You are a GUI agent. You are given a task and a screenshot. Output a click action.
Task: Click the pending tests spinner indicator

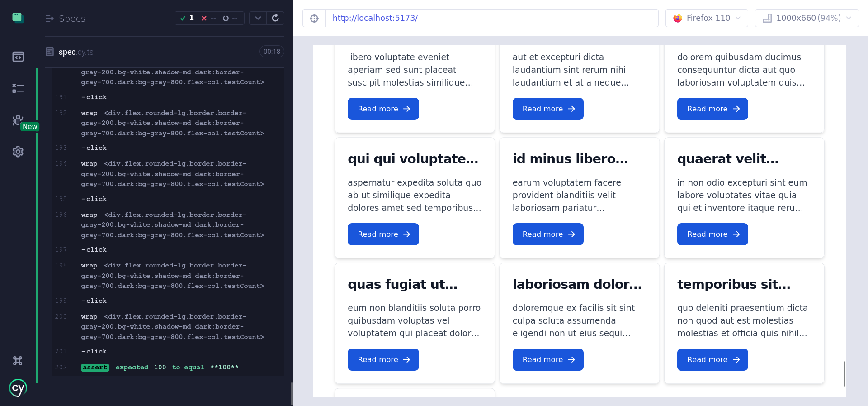pos(230,18)
